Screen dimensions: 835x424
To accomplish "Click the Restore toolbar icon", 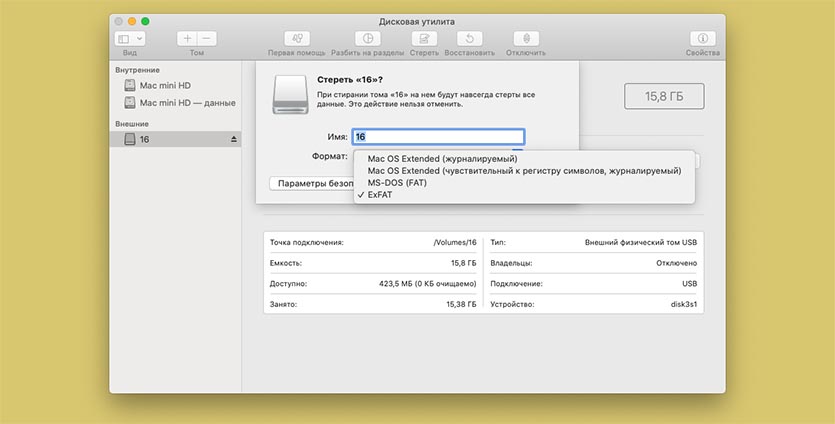I will (470, 39).
